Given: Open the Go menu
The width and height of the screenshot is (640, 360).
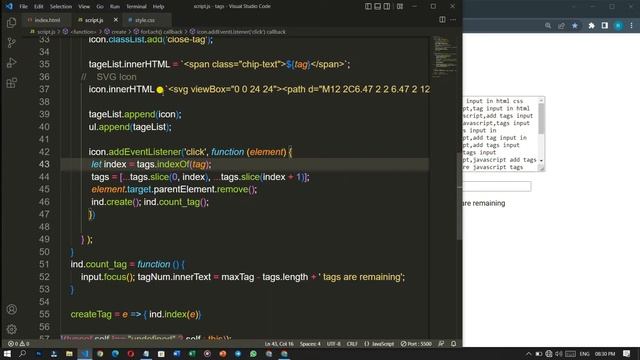Looking at the screenshot, I should coord(100,7).
